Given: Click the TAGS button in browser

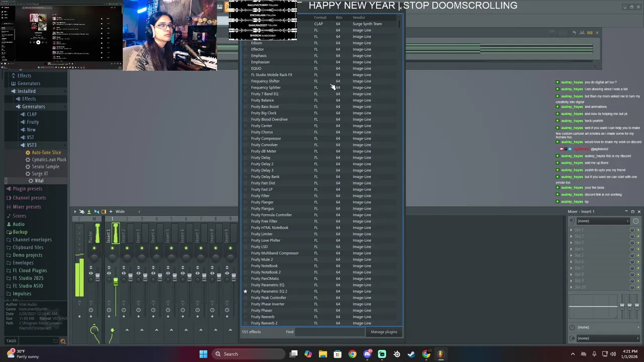Looking at the screenshot, I should point(11,341).
